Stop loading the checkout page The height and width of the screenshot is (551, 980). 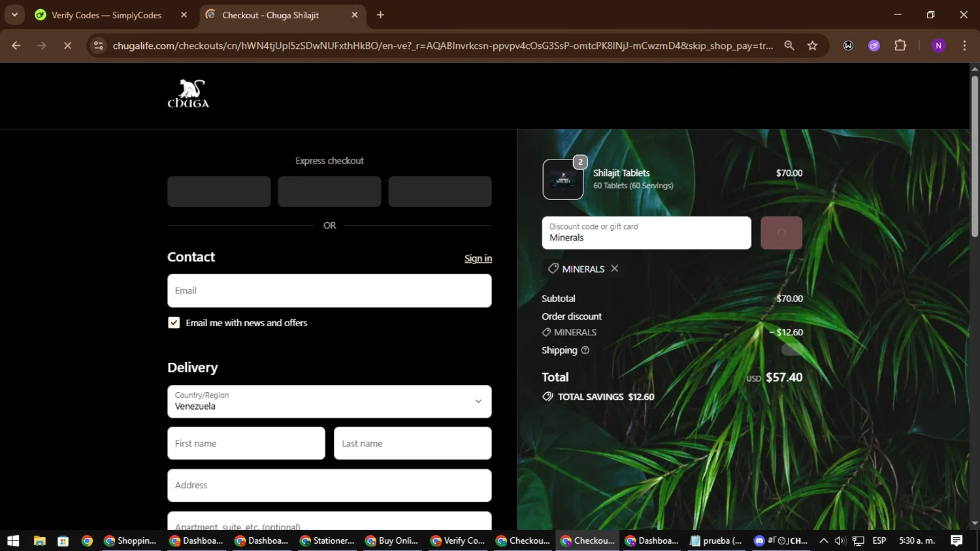point(67,46)
